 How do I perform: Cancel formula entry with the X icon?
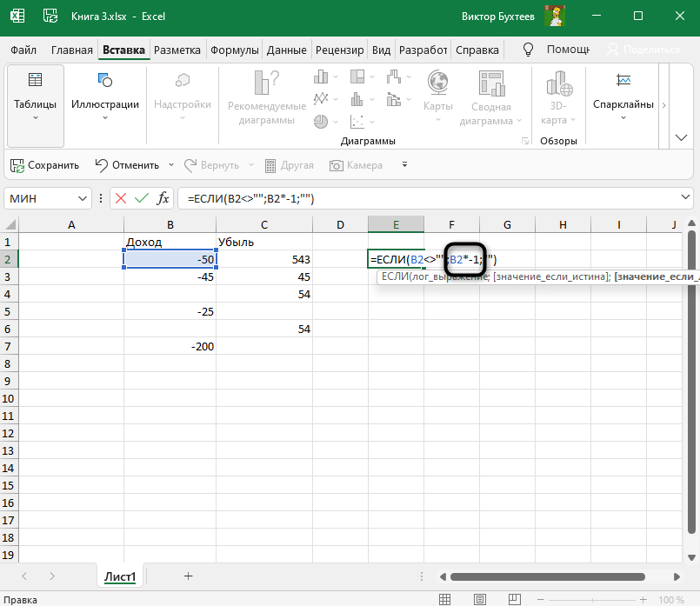point(120,198)
